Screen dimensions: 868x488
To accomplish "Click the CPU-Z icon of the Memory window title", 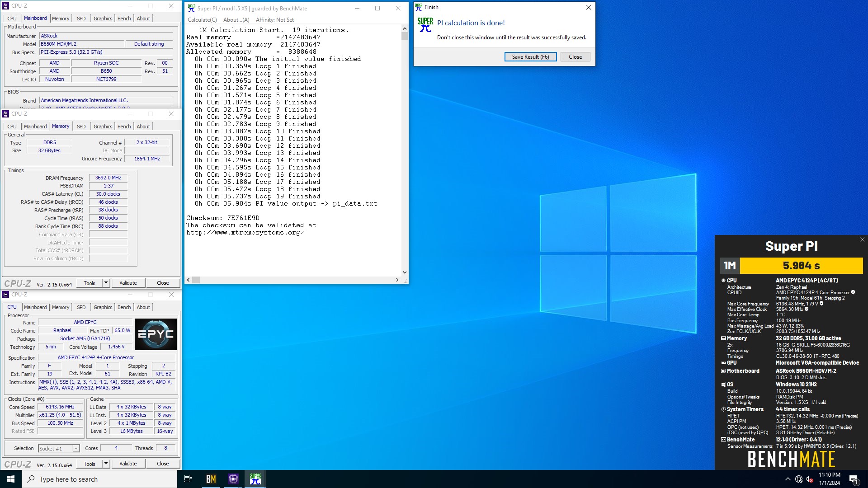I will (5, 114).
